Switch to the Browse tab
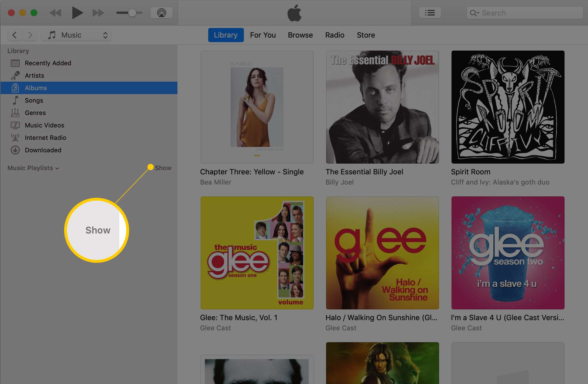This screenshot has height=384, width=588. click(300, 35)
